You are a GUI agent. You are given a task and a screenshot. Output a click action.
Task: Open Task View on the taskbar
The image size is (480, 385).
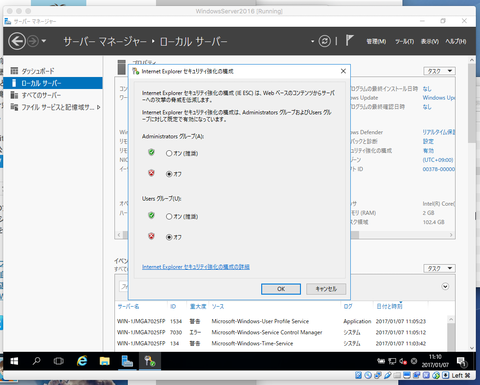pyautogui.click(x=59, y=361)
